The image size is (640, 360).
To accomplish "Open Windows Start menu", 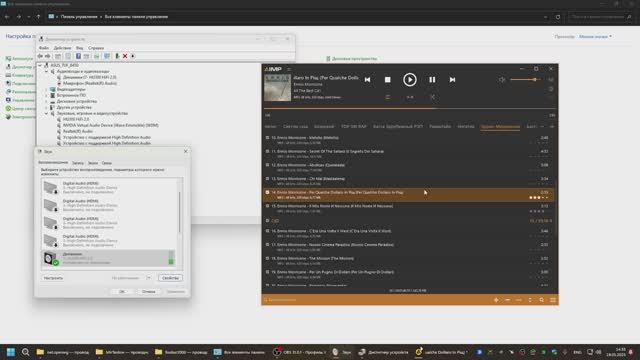I will coord(11,352).
